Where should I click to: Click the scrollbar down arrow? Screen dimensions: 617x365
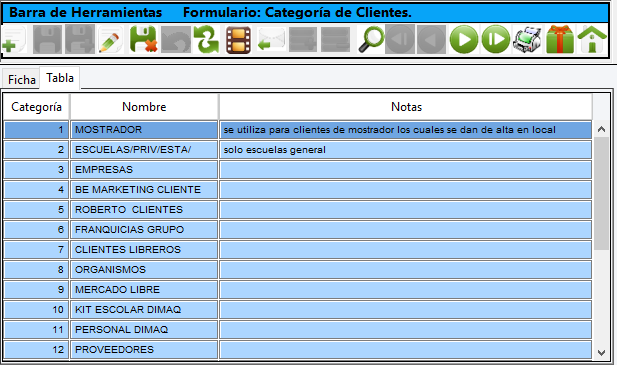pyautogui.click(x=601, y=352)
